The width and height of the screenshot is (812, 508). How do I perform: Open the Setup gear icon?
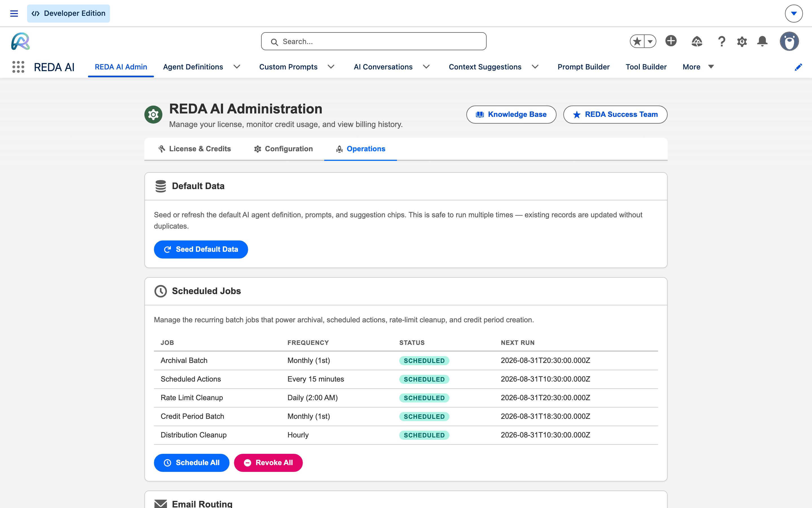tap(742, 42)
